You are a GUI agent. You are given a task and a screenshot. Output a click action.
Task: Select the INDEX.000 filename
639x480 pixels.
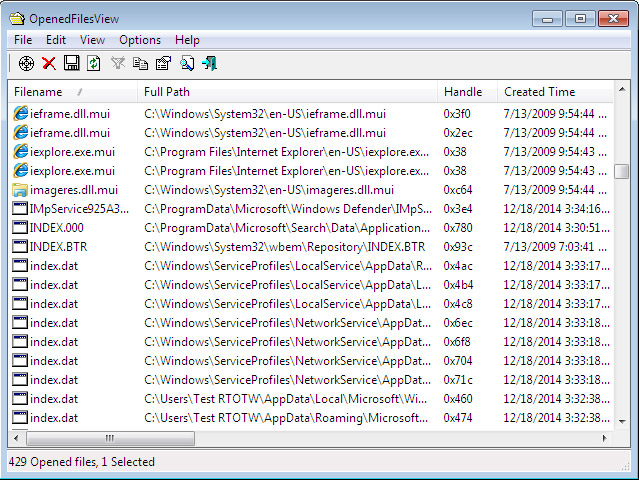click(x=57, y=228)
